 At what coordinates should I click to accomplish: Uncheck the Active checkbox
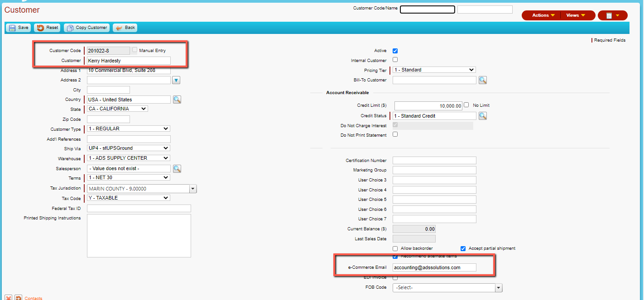[395, 51]
